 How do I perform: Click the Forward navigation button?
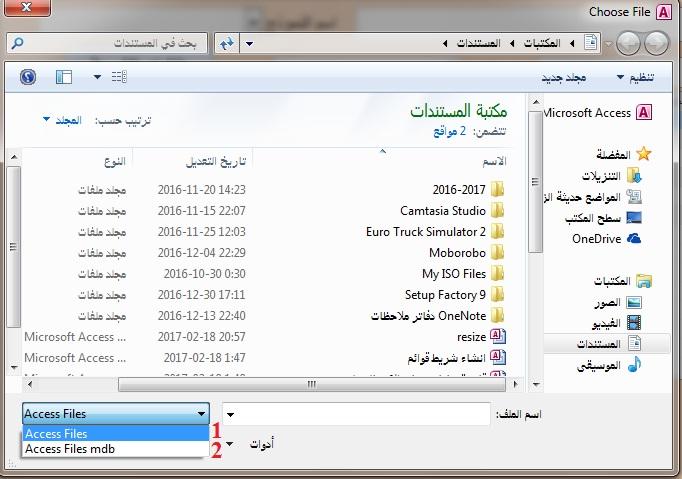(x=628, y=43)
